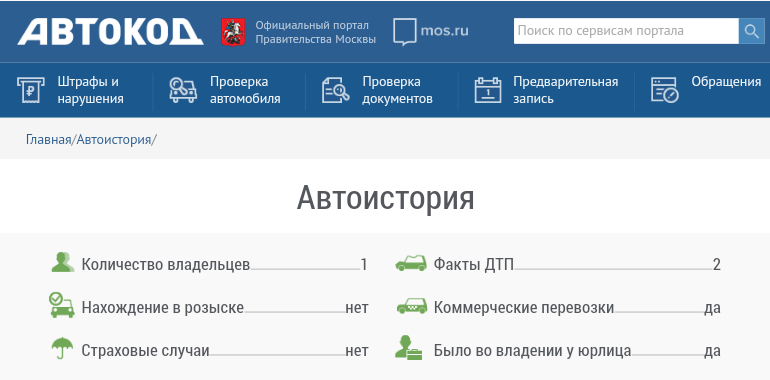Image resolution: width=770 pixels, height=380 pixels.
Task: Click the search magnifier button
Action: click(751, 31)
